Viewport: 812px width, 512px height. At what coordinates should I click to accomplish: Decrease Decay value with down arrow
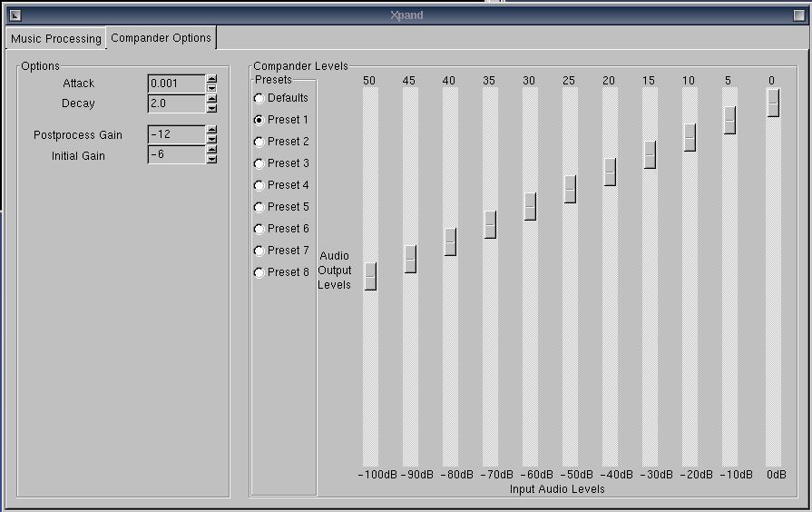pos(211,108)
